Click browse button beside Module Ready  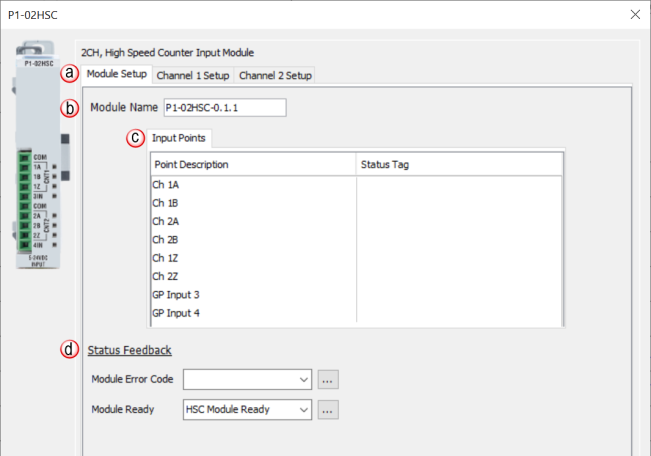328,409
